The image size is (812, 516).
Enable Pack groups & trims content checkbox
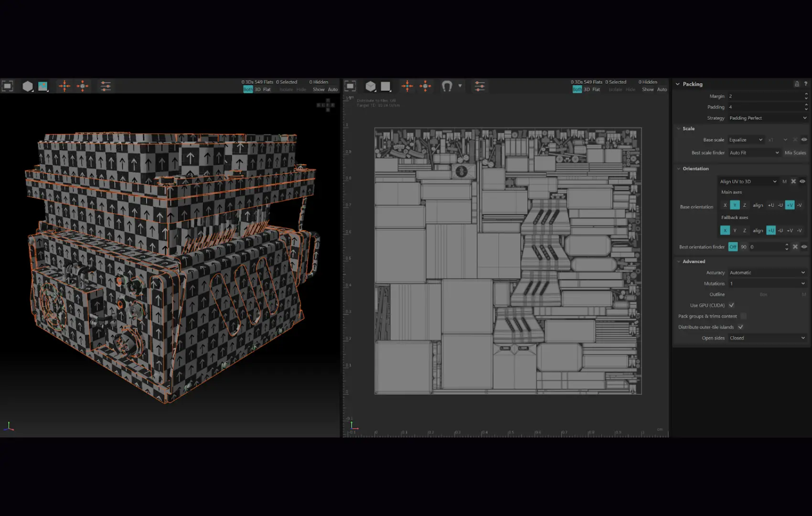tap(743, 316)
